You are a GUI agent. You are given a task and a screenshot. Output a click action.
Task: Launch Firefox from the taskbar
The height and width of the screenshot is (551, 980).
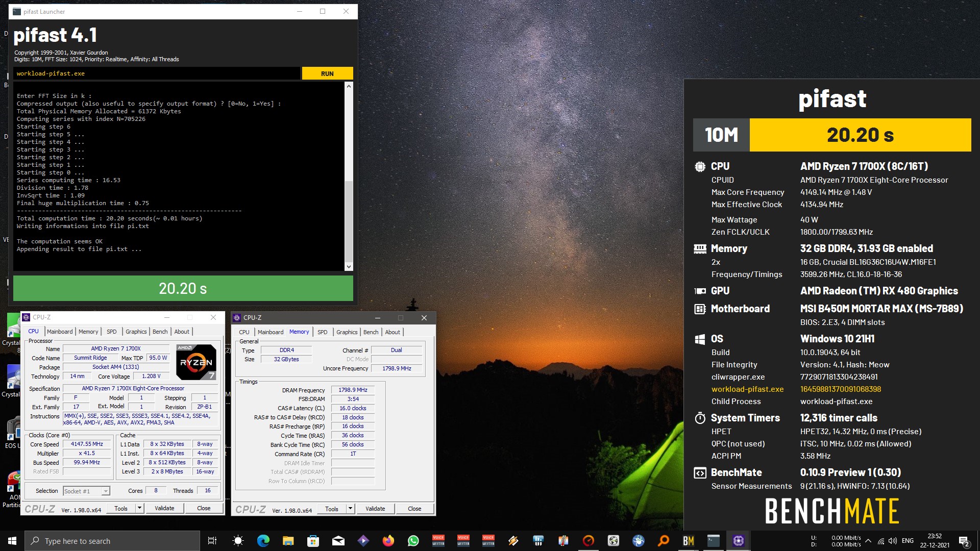point(388,541)
